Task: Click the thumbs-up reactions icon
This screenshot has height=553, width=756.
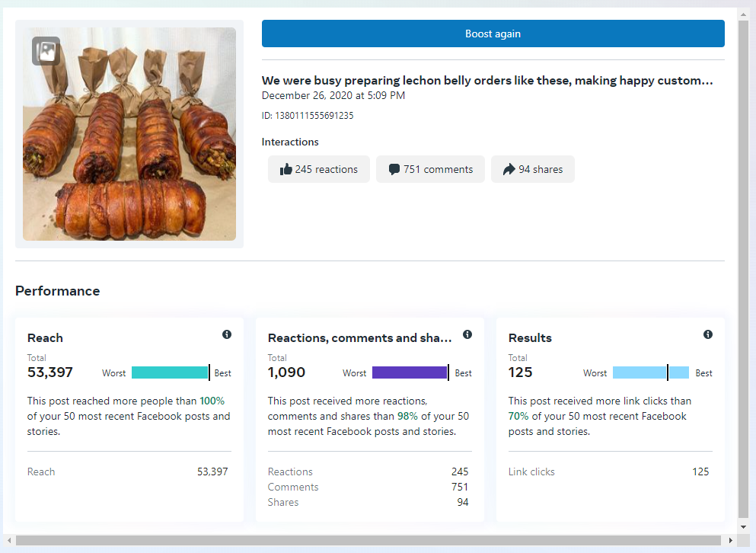Action: [286, 170]
